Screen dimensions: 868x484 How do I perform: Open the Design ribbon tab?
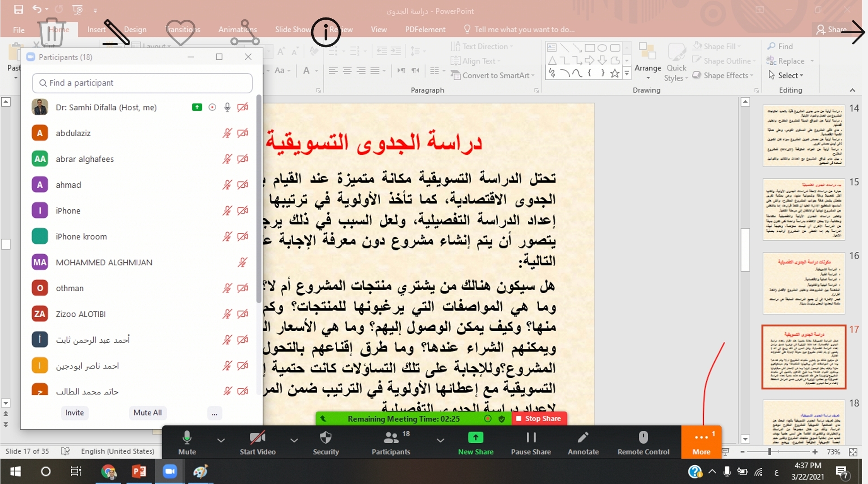[135, 30]
